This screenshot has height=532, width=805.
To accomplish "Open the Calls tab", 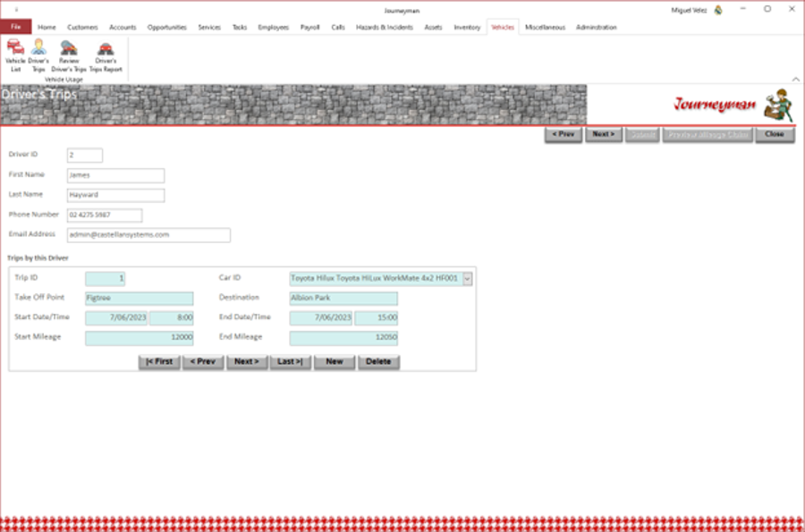I will [x=338, y=27].
